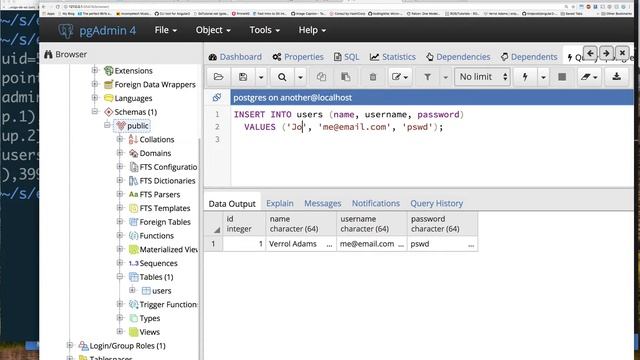Select the 'me@email.com' result cell

pyautogui.click(x=371, y=244)
